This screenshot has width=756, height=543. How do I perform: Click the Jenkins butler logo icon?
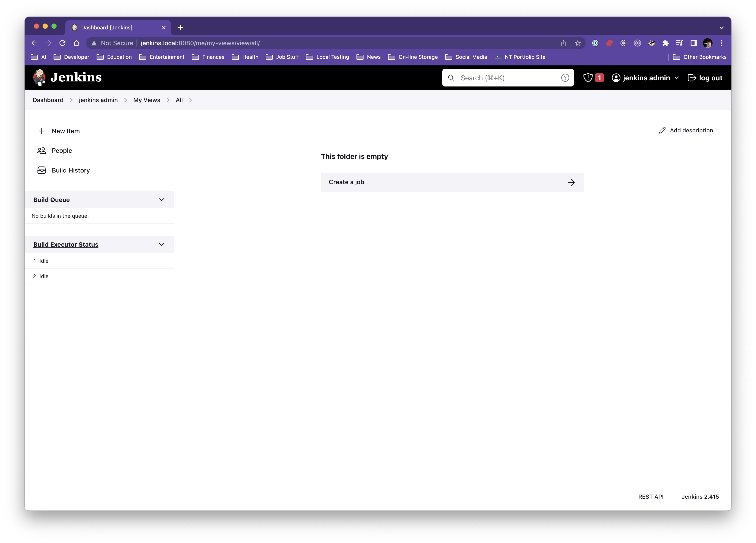(39, 77)
